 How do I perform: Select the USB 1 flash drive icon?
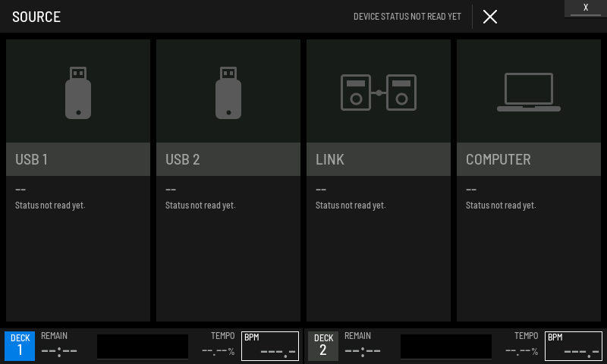(78, 93)
